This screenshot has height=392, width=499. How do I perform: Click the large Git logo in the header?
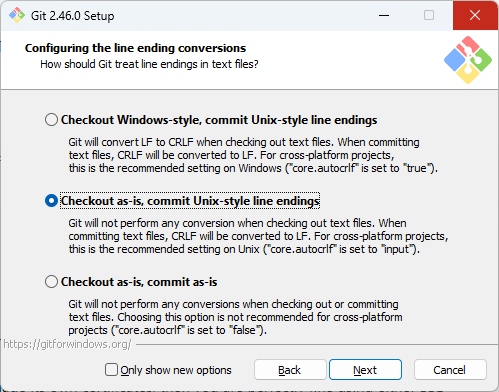(x=468, y=60)
